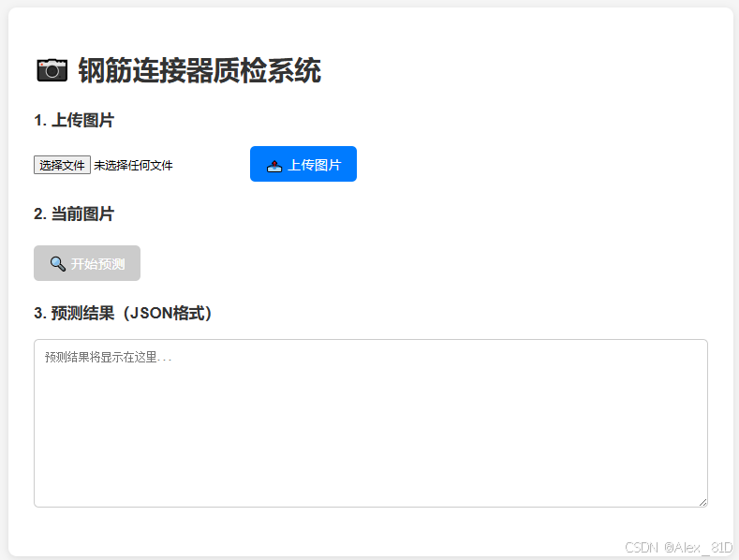
Task: Click the 3. 预测结果（JSON格式） heading
Action: point(123,313)
